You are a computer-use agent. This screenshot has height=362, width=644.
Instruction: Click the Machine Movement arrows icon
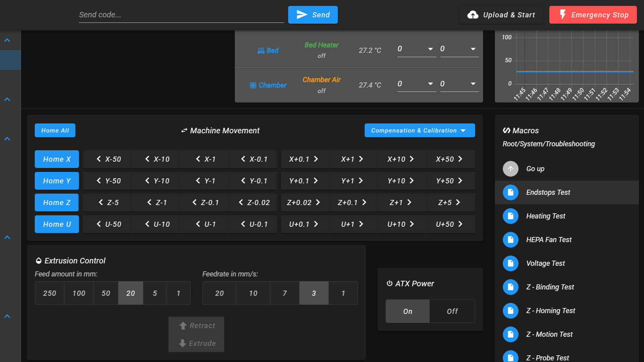pyautogui.click(x=184, y=131)
